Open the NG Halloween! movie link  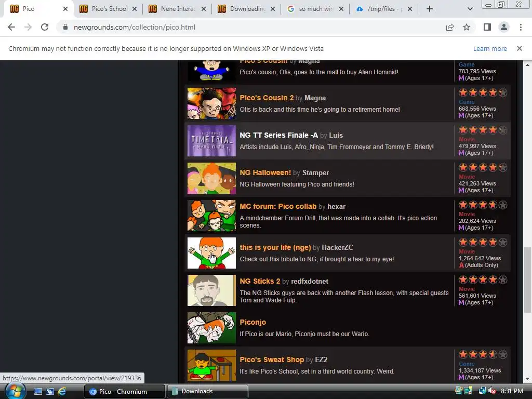[265, 172]
